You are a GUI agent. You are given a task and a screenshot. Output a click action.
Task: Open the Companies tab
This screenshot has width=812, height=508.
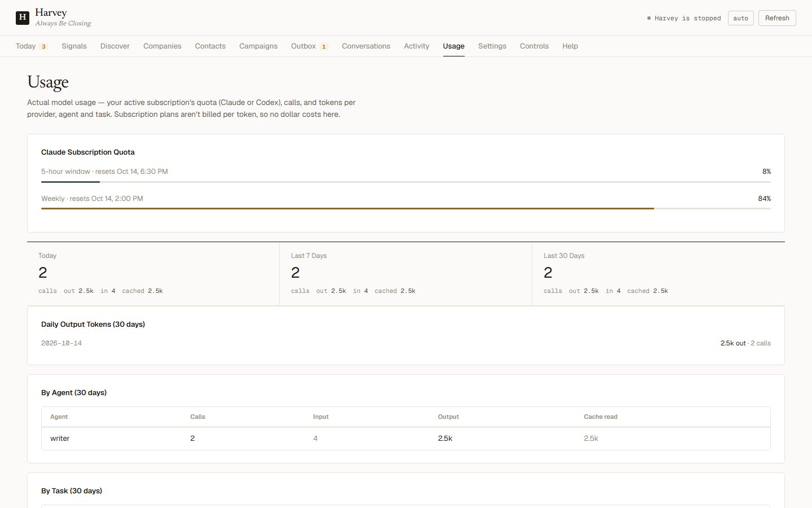[x=162, y=46]
